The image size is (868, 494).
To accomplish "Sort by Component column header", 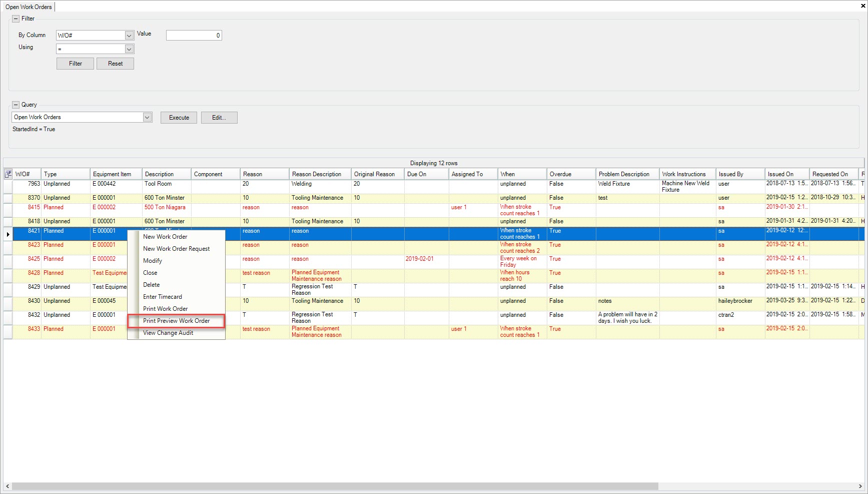I will tap(216, 174).
